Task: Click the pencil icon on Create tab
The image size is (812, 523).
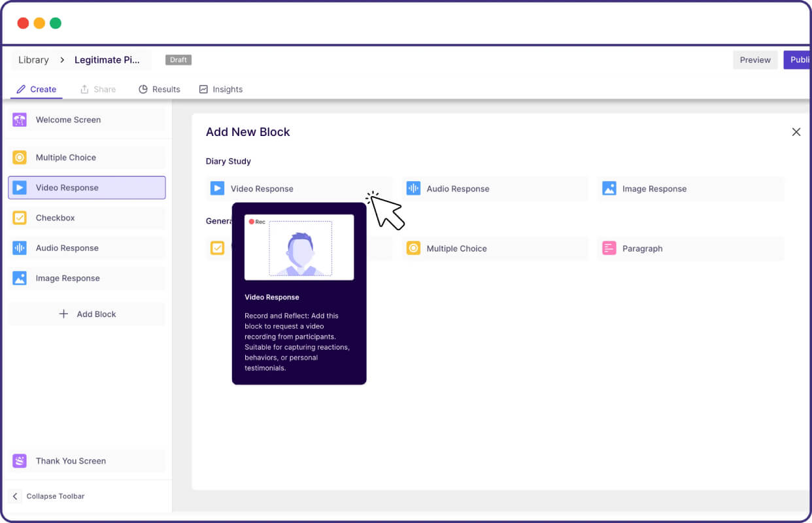Action: 21,89
